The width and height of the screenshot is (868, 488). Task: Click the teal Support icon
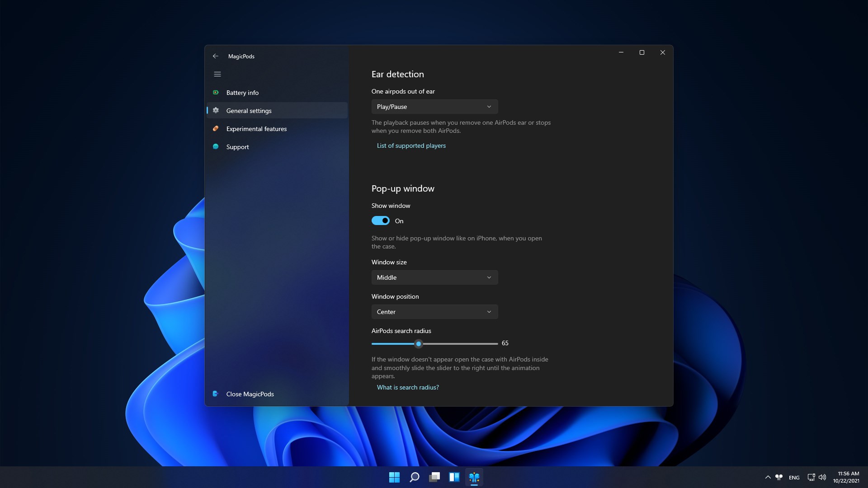click(216, 147)
